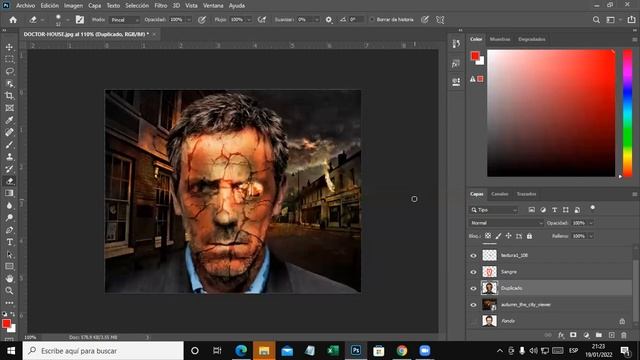Delete layer with trash icon
Viewport: 640px width, 360px height.
[x=624, y=335]
